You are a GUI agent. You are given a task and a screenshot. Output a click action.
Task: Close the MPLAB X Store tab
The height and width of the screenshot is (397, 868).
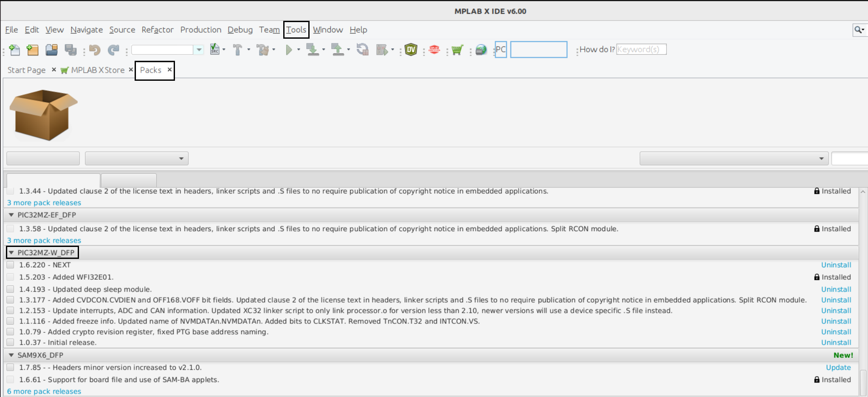131,70
